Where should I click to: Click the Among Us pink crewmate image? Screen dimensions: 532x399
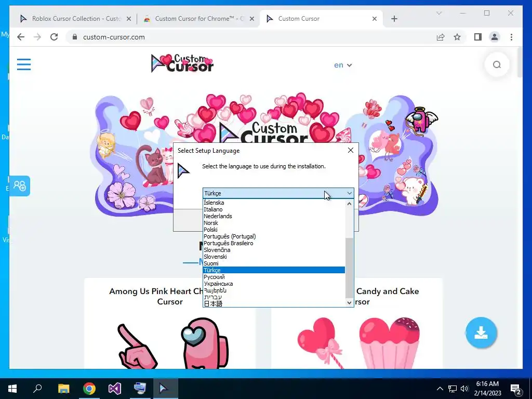(204, 343)
